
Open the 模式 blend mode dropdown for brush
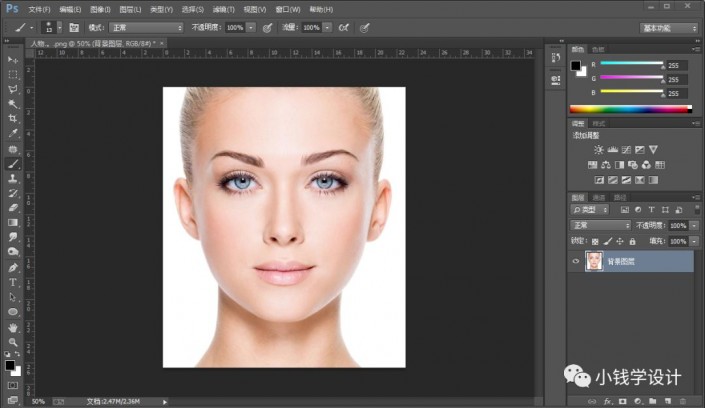(x=145, y=28)
